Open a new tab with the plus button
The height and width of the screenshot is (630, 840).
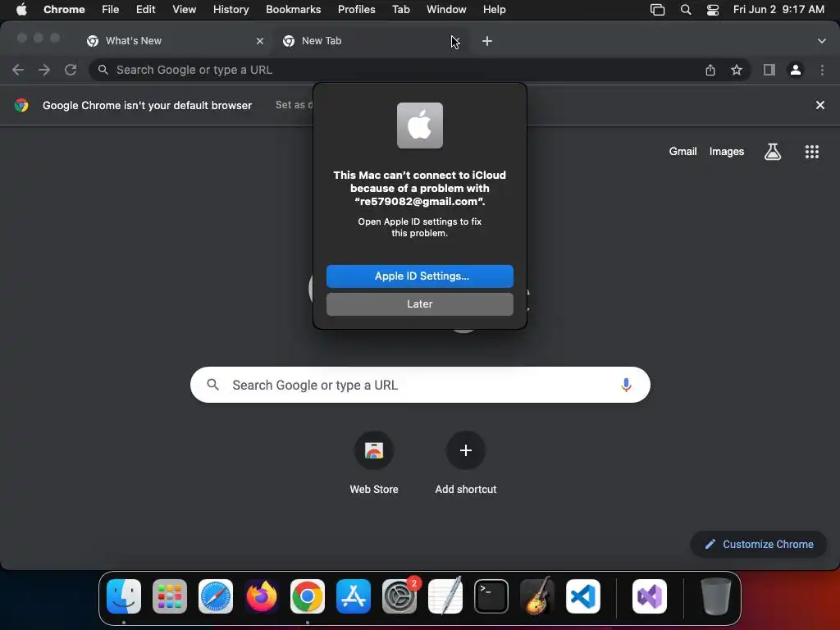487,41
